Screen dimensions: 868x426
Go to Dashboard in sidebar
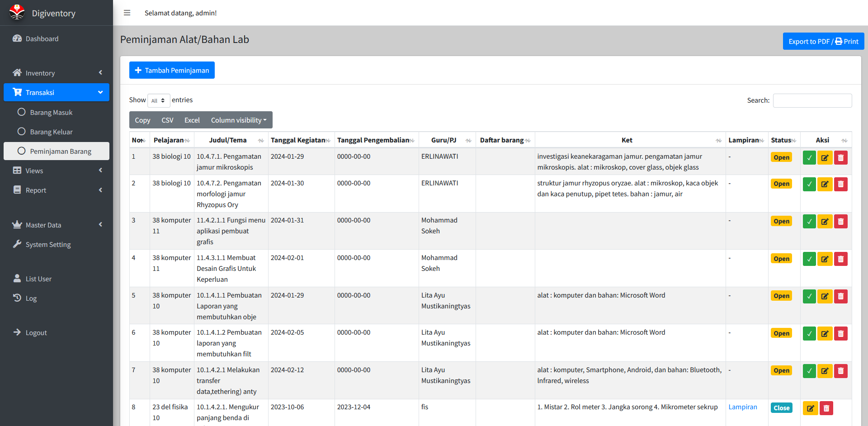pos(42,39)
